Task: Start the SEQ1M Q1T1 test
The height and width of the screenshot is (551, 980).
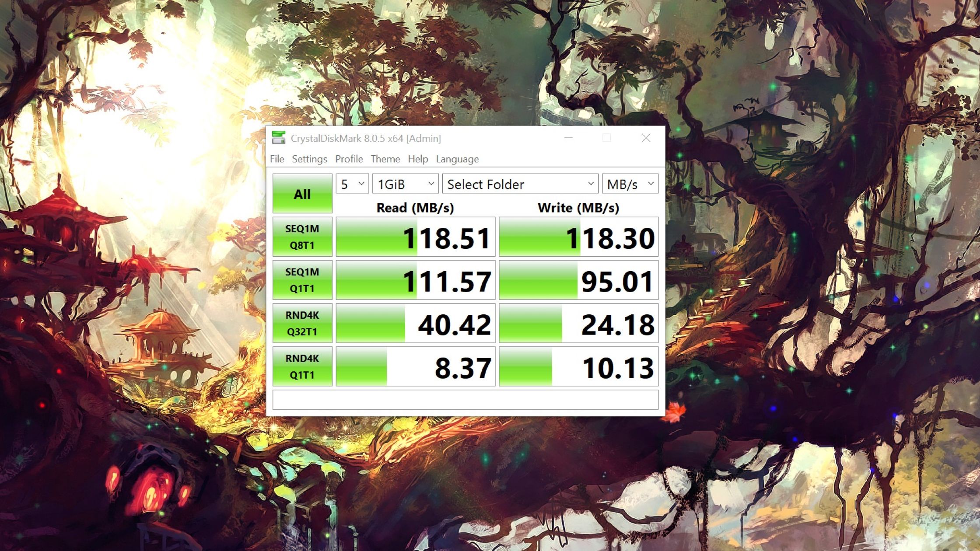Action: [302, 280]
